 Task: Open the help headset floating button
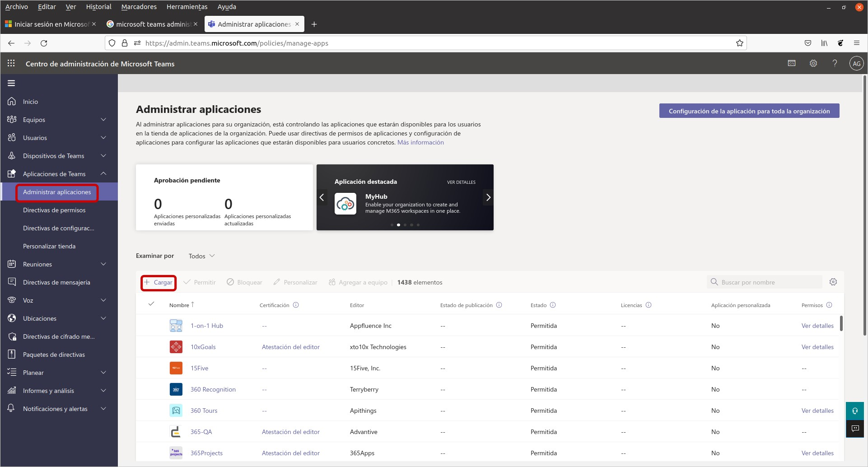[x=855, y=411]
